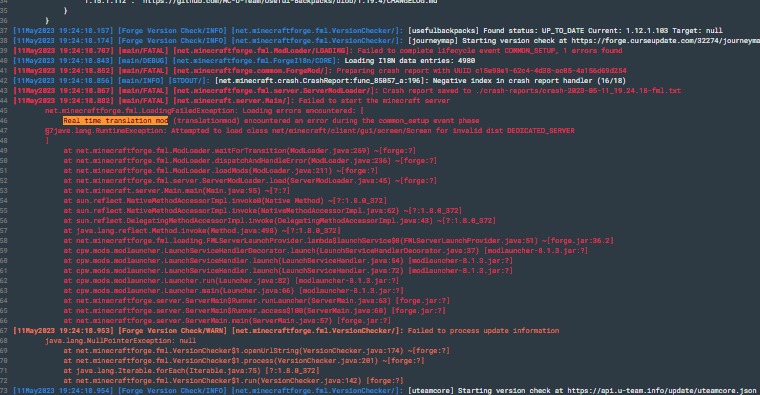Click the highlighted 'Real time translation mod' text
The width and height of the screenshot is (760, 395).
point(115,121)
